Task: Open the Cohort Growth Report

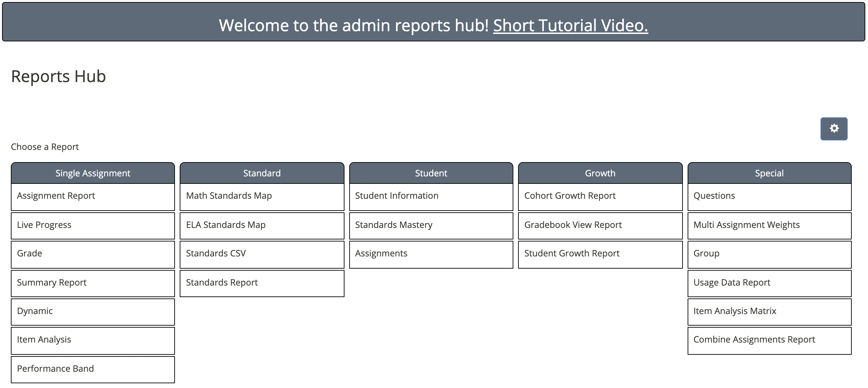Action: 600,196
